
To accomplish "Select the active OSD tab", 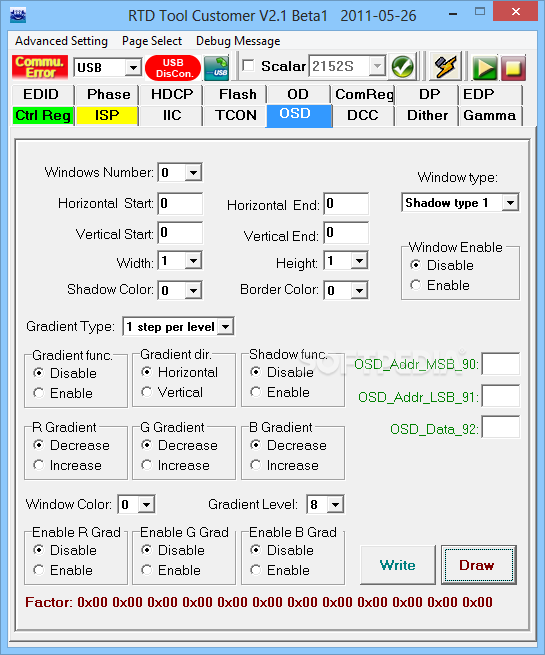I will (x=299, y=115).
